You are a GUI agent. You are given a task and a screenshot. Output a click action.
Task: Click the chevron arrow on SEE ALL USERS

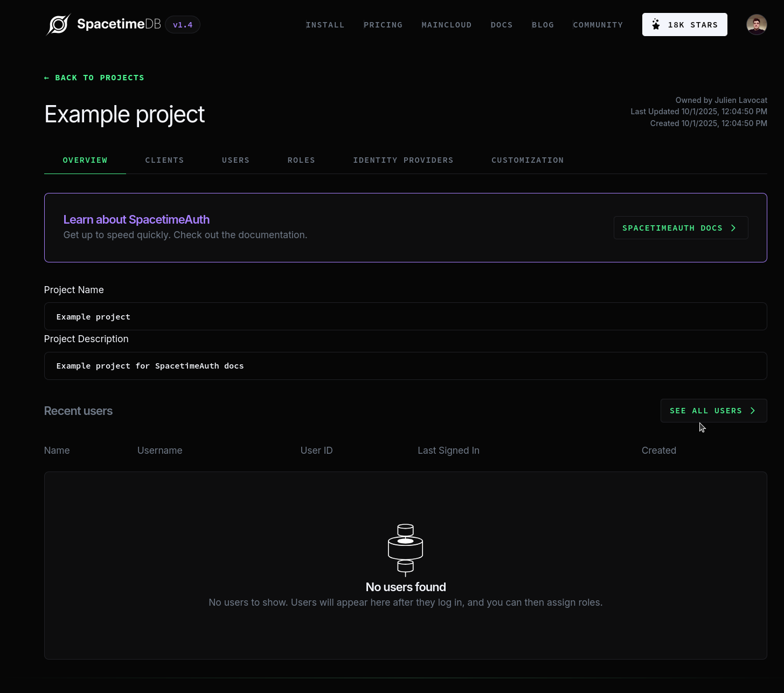(x=753, y=410)
